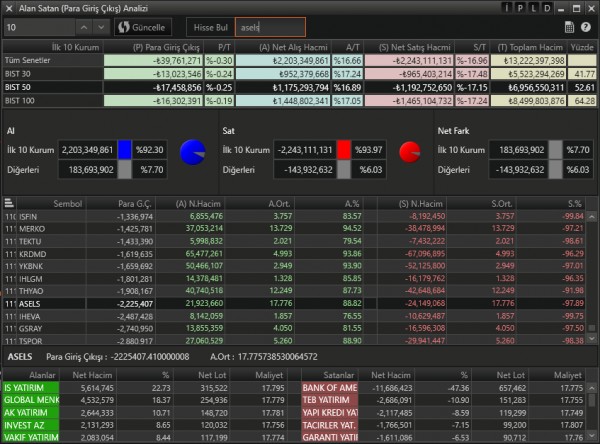The width and height of the screenshot is (600, 444).
Task: Select the MERKO stock row
Action: [294, 229]
